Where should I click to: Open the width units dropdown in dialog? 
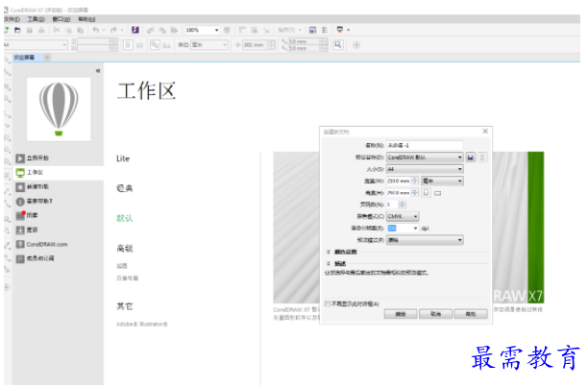(443, 182)
